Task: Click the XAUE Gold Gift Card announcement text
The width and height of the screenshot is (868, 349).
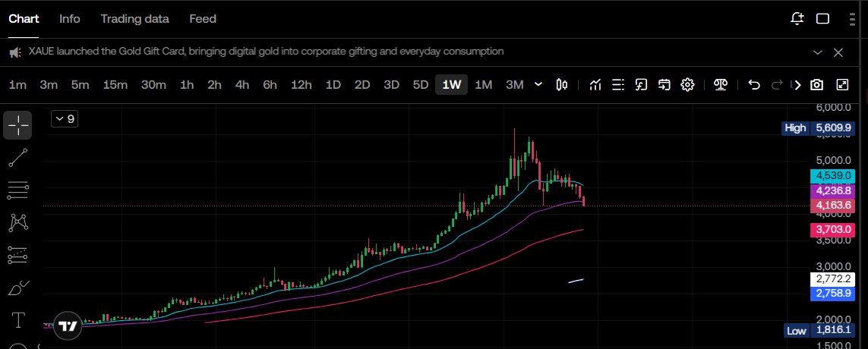Action: tap(267, 52)
